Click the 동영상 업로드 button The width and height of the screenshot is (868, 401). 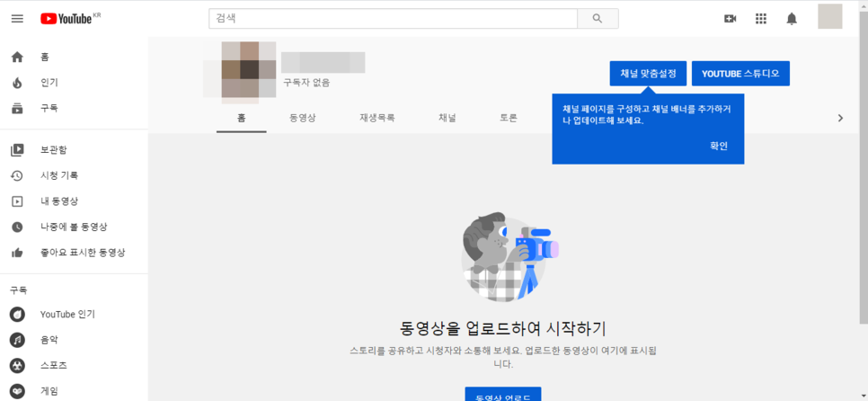point(503,394)
